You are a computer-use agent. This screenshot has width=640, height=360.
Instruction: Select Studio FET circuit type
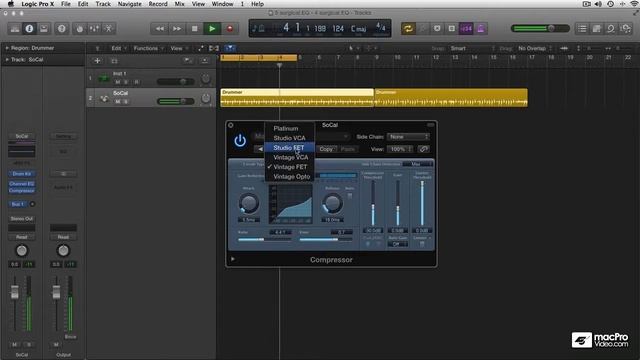(290, 148)
